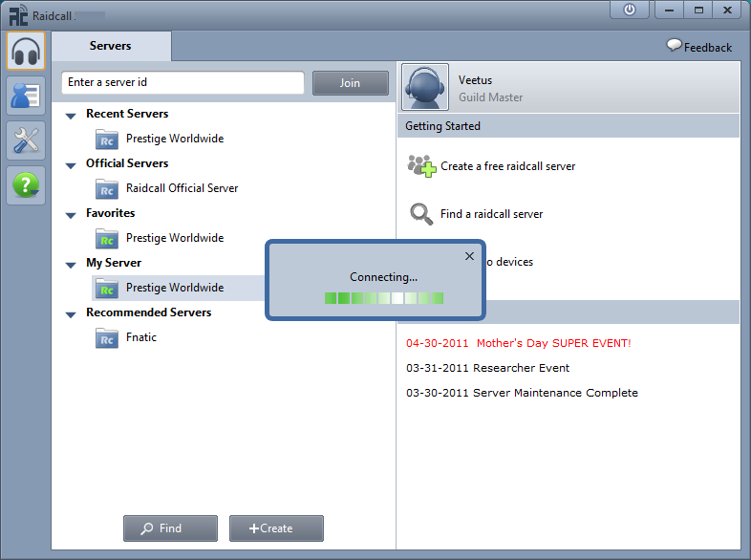Viewport: 751px width, 560px height.
Task: Click the partially hidden devices link
Action: 510,262
